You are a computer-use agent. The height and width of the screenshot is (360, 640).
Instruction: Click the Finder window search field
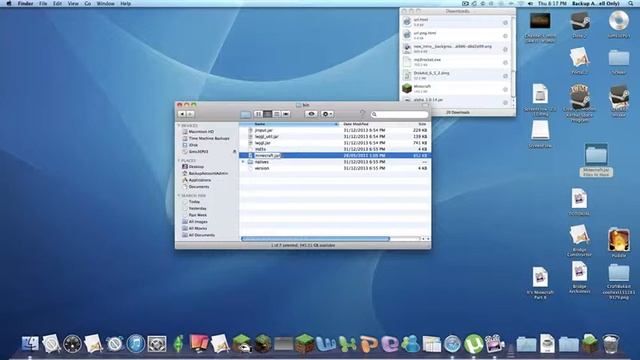[399, 114]
